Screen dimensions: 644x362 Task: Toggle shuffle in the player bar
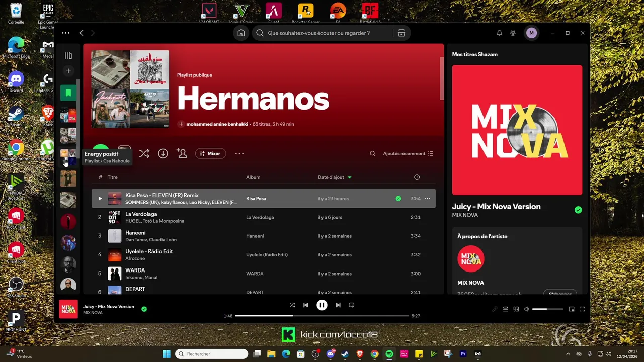pyautogui.click(x=292, y=305)
